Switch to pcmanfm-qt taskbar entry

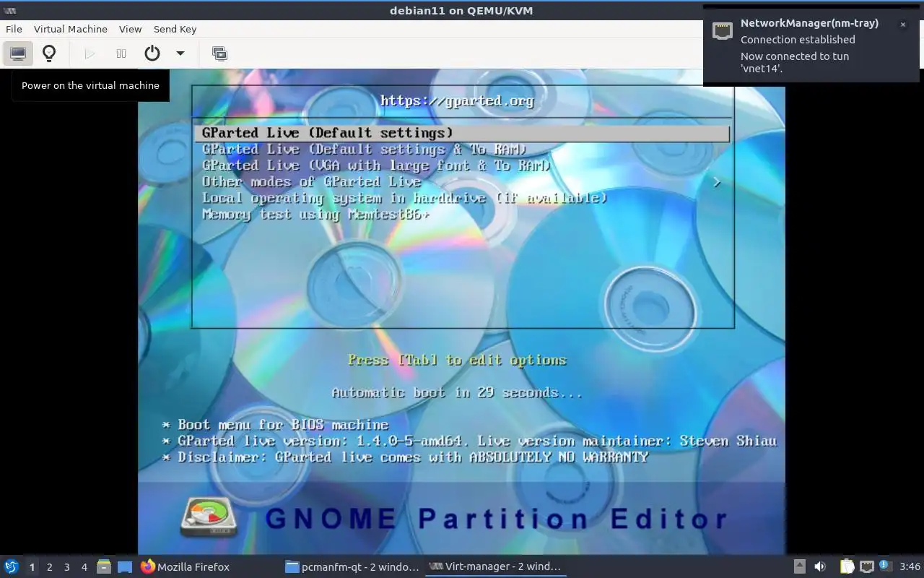[x=352, y=566]
